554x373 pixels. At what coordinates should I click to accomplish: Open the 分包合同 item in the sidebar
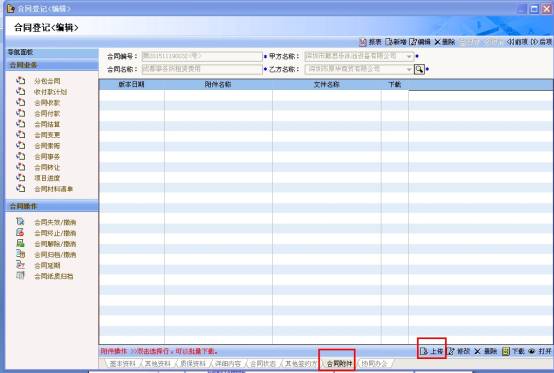47,81
